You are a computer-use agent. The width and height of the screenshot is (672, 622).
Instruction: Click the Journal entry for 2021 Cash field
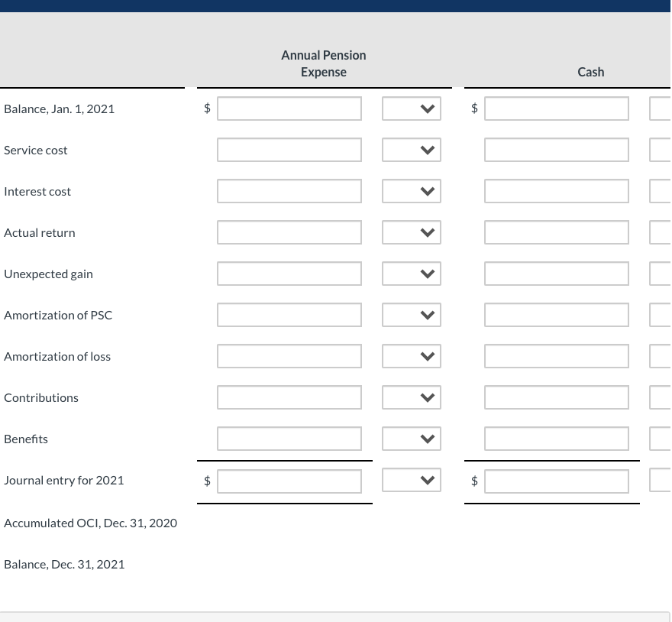click(556, 480)
